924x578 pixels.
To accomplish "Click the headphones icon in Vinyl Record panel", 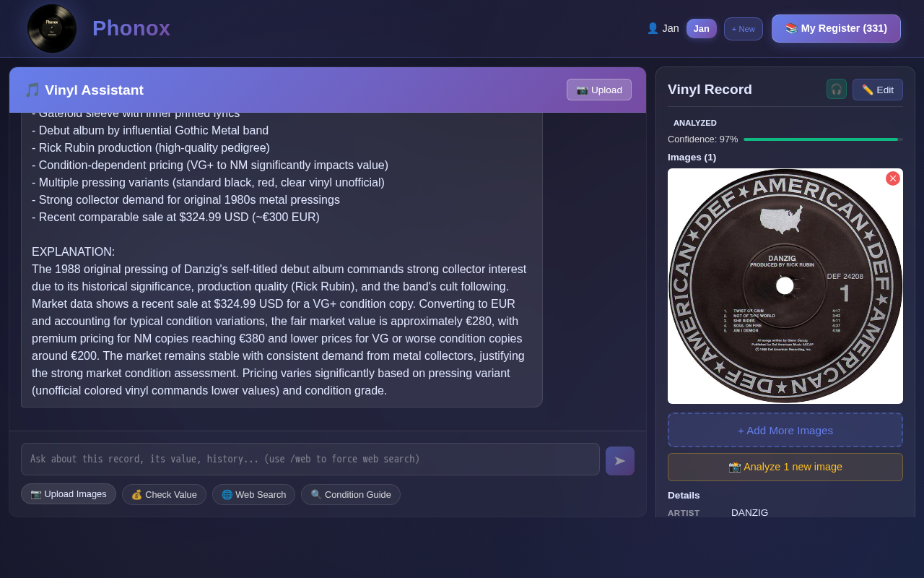I will (836, 90).
